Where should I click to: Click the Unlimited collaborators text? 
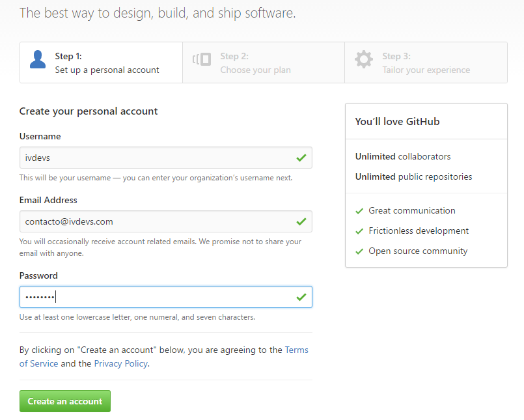point(403,156)
